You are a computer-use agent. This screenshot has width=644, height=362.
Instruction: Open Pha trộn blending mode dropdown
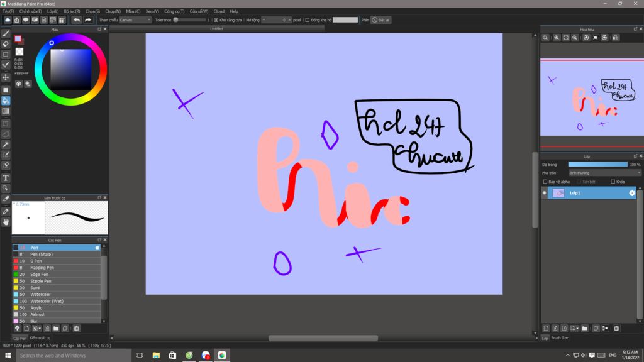coord(604,173)
